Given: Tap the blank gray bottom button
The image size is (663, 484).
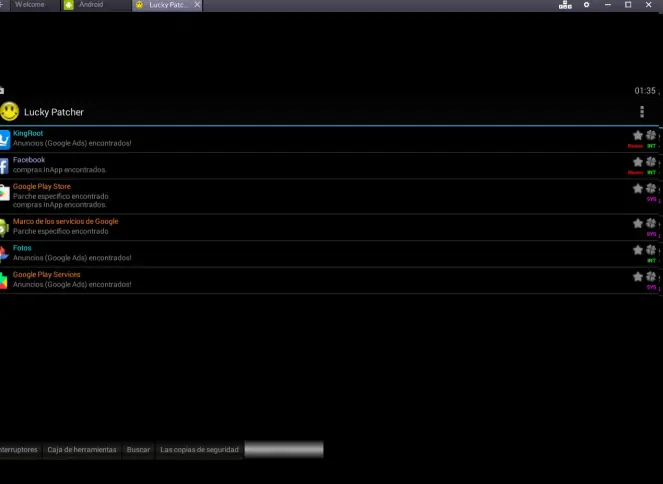Looking at the screenshot, I should (x=284, y=449).
